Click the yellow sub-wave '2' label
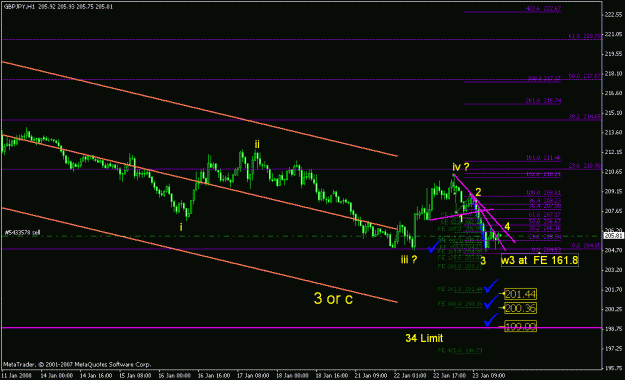 point(478,192)
